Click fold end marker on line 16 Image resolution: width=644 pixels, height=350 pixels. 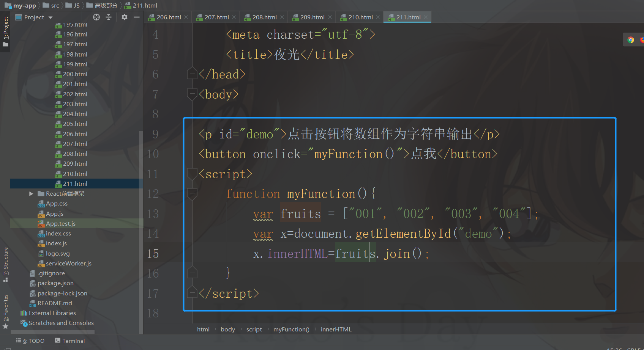(192, 272)
